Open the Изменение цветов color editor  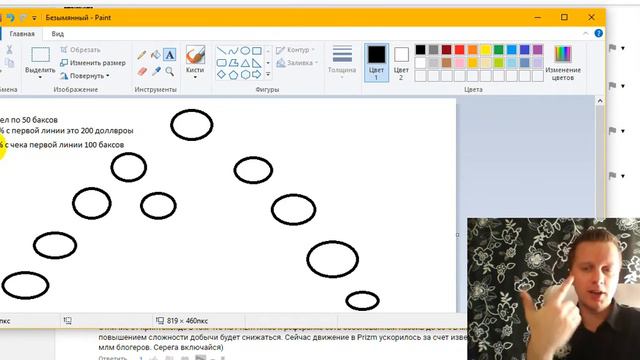coord(562,62)
